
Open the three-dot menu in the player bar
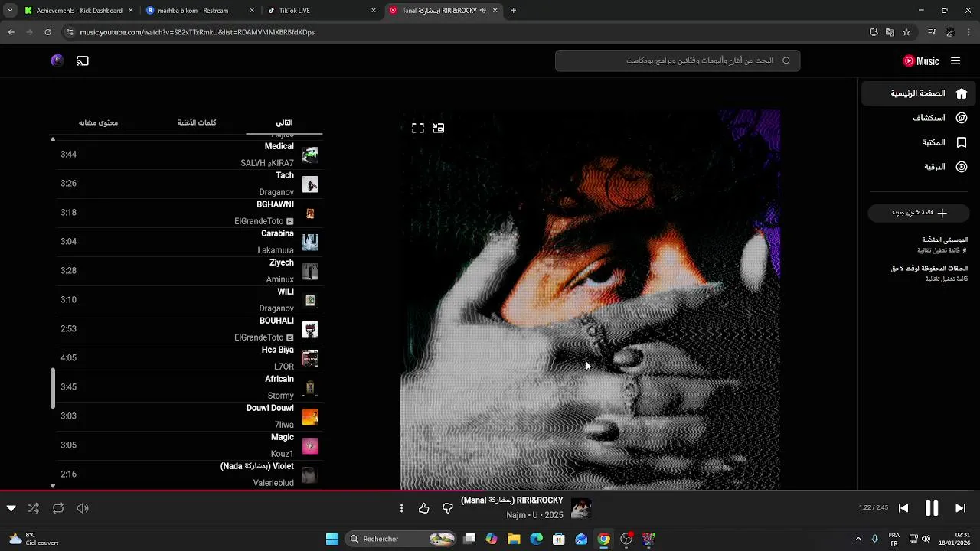401,508
